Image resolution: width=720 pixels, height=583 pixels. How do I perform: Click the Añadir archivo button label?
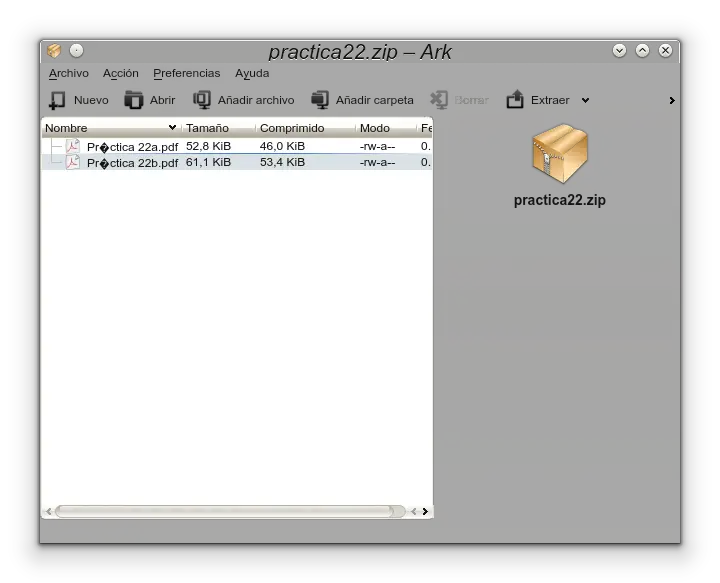pyautogui.click(x=256, y=100)
